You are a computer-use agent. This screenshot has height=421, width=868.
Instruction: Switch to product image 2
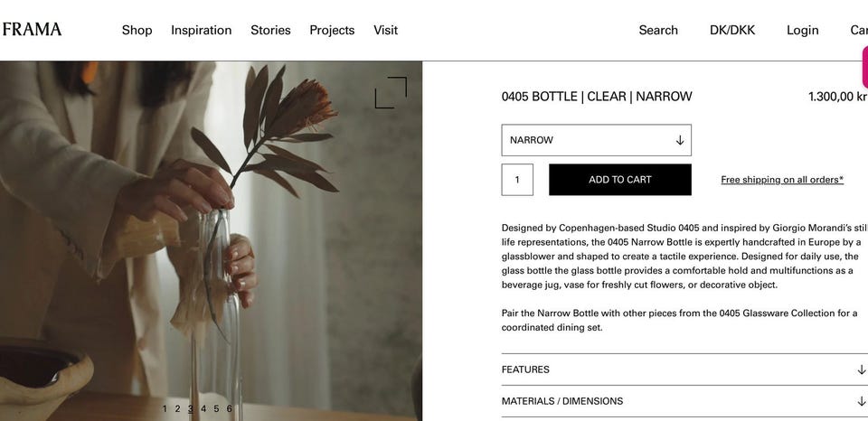pyautogui.click(x=177, y=409)
